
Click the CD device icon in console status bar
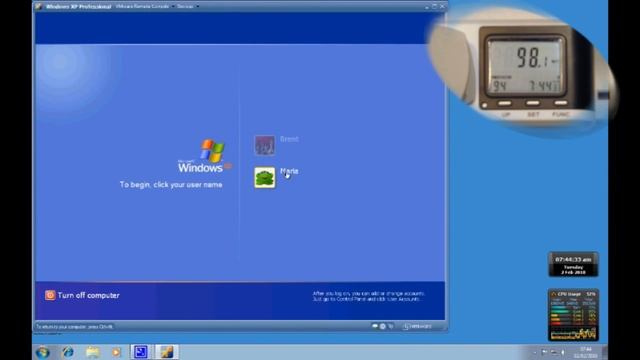tap(382, 326)
